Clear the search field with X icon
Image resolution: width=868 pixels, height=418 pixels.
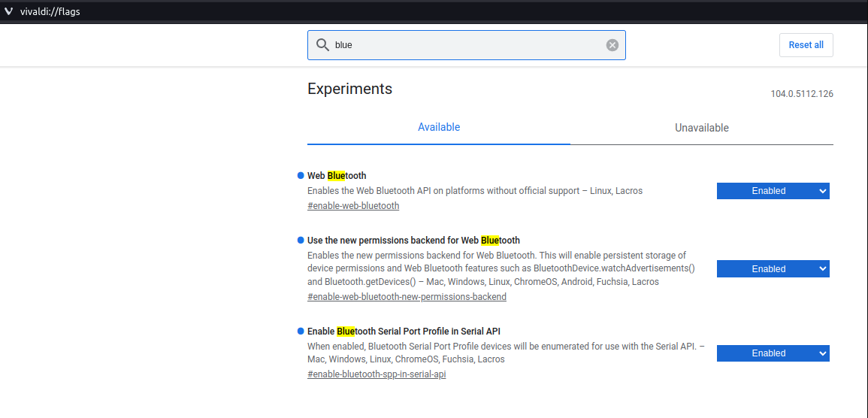tap(612, 45)
